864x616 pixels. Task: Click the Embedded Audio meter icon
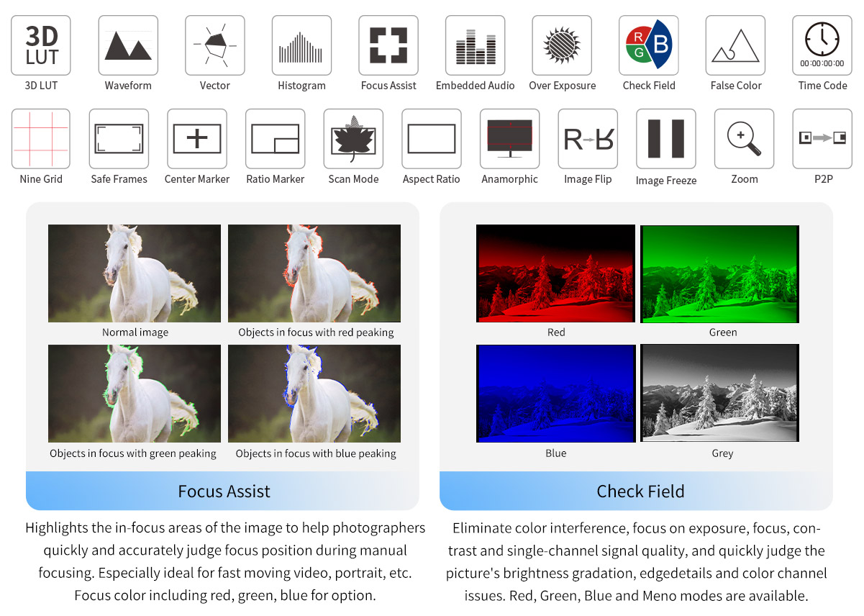coord(475,45)
